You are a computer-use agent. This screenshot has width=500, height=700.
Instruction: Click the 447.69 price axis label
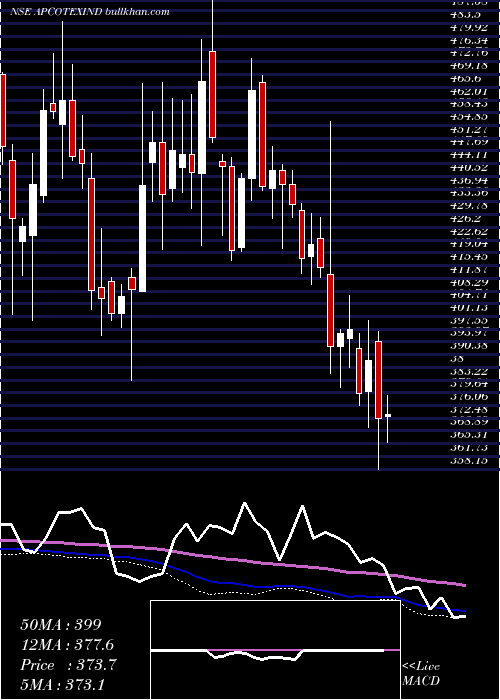tap(469, 142)
